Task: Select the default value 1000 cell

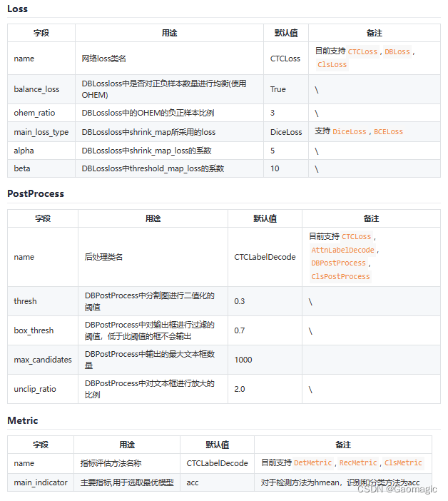Action: pyautogui.click(x=243, y=360)
